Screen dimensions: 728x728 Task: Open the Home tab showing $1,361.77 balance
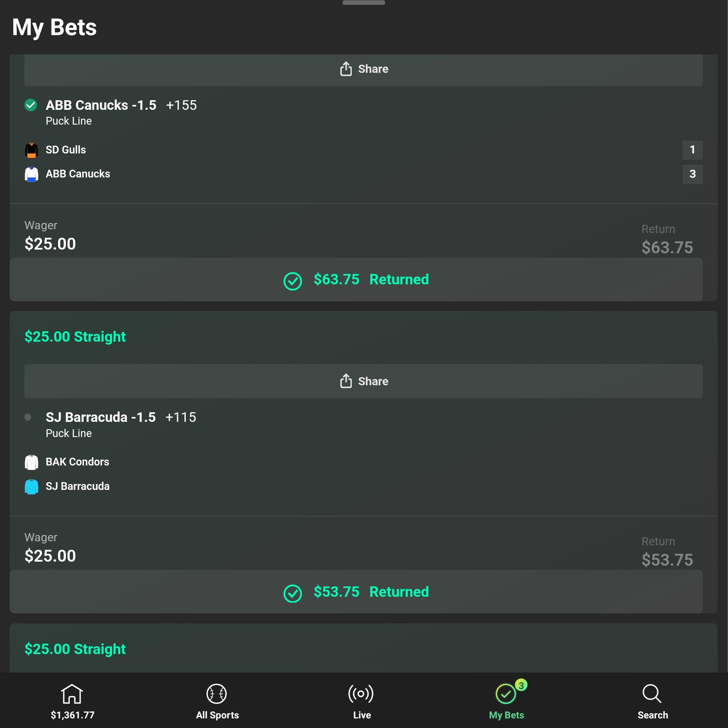point(72,701)
